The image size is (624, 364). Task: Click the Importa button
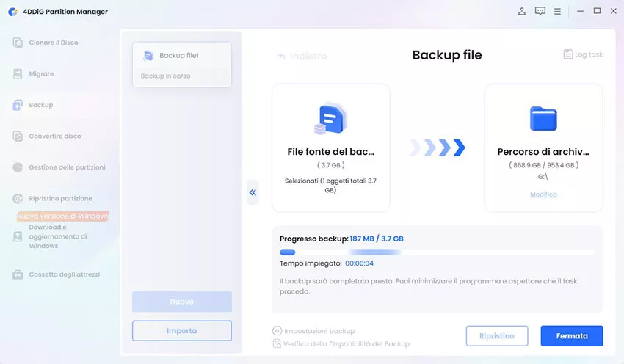tap(182, 330)
